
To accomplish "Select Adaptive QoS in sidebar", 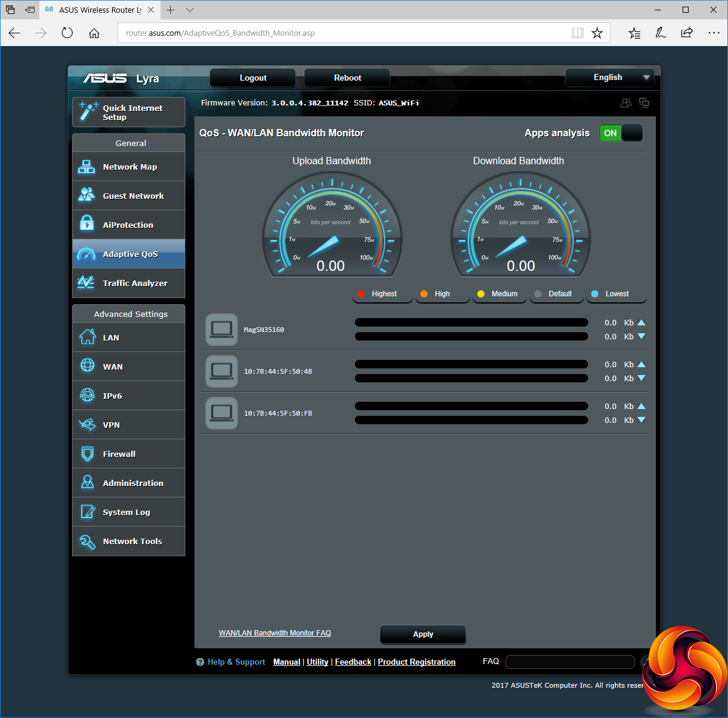I will (128, 254).
